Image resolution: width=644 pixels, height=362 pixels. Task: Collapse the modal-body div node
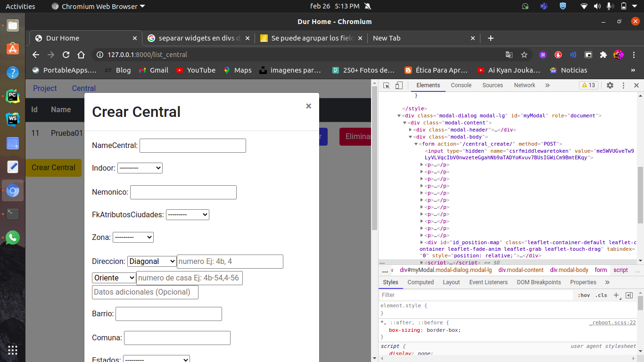click(x=411, y=137)
